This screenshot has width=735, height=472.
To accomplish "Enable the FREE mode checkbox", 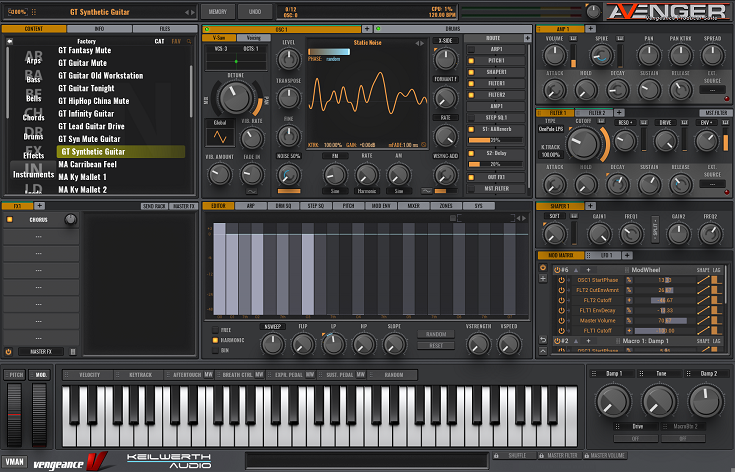I will 215,330.
